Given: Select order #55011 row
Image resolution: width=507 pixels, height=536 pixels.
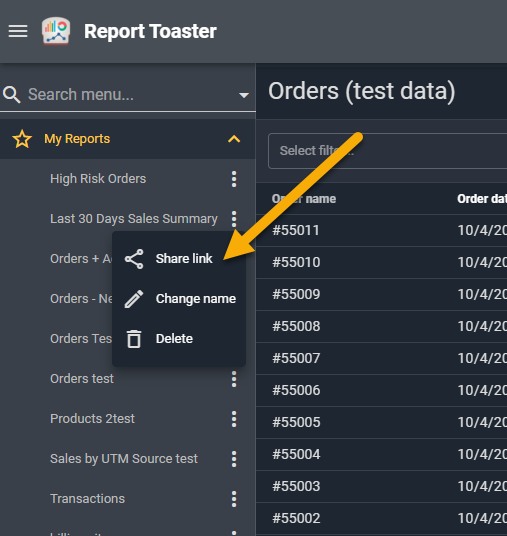Looking at the screenshot, I should [x=382, y=230].
